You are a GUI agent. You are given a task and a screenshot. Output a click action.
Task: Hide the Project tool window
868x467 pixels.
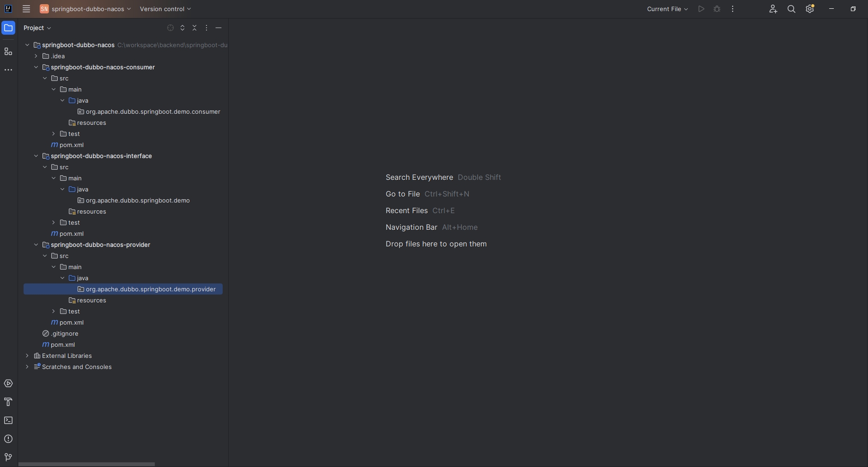[x=219, y=28]
